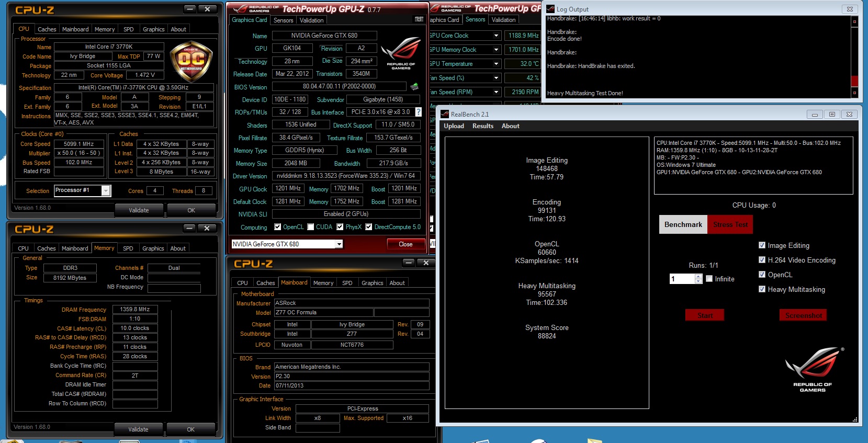Click the red Start button in RealBench

point(705,315)
